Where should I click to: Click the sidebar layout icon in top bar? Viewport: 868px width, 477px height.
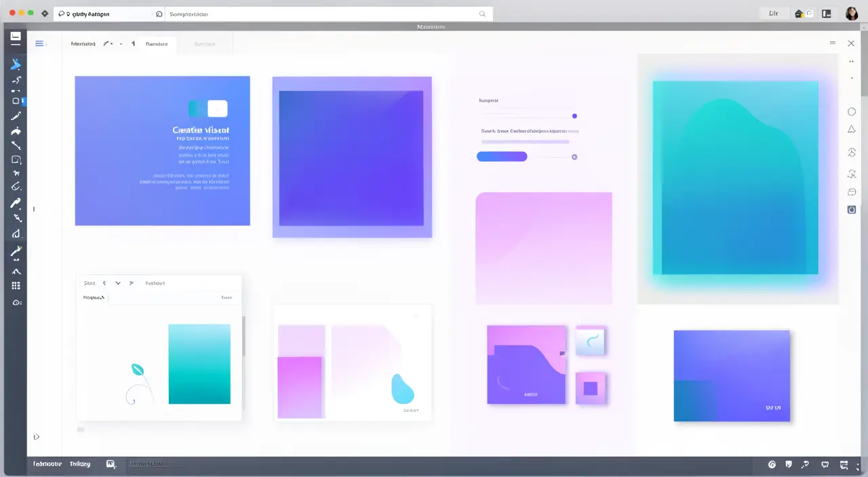tap(827, 14)
